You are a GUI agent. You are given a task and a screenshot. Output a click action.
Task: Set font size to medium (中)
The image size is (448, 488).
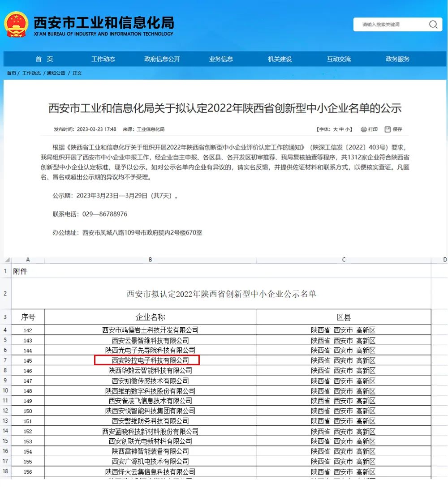341,129
